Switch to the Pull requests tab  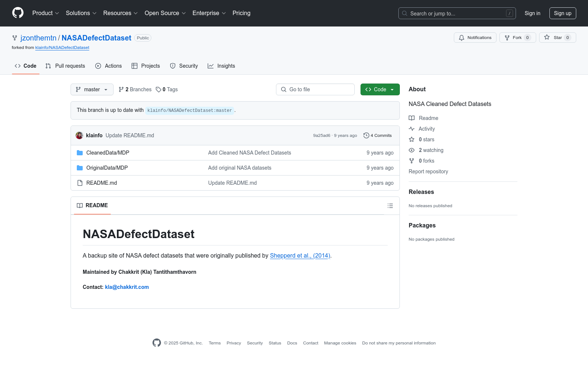click(65, 66)
